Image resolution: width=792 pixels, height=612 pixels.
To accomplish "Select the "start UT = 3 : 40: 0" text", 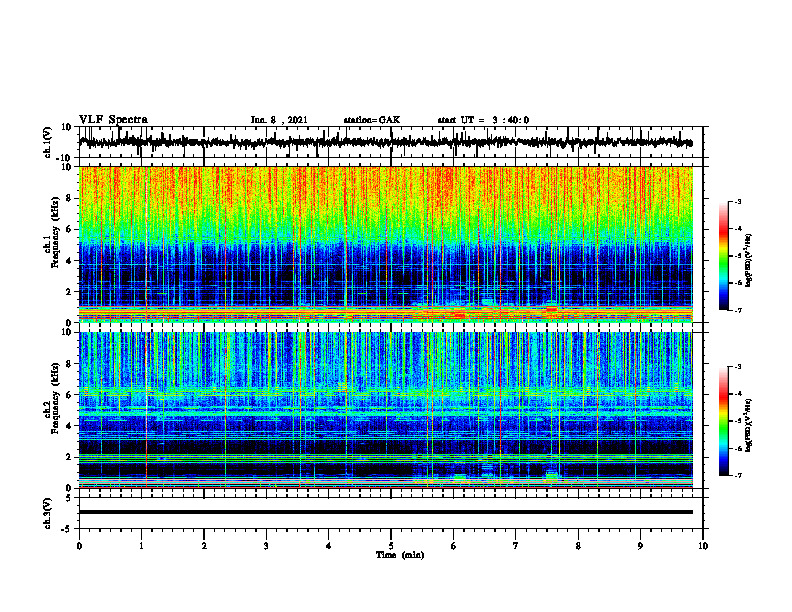I will coord(483,120).
